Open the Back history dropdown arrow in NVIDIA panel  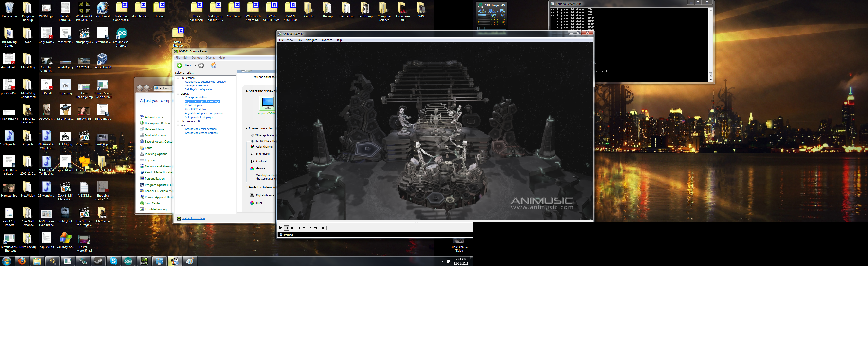(x=195, y=65)
